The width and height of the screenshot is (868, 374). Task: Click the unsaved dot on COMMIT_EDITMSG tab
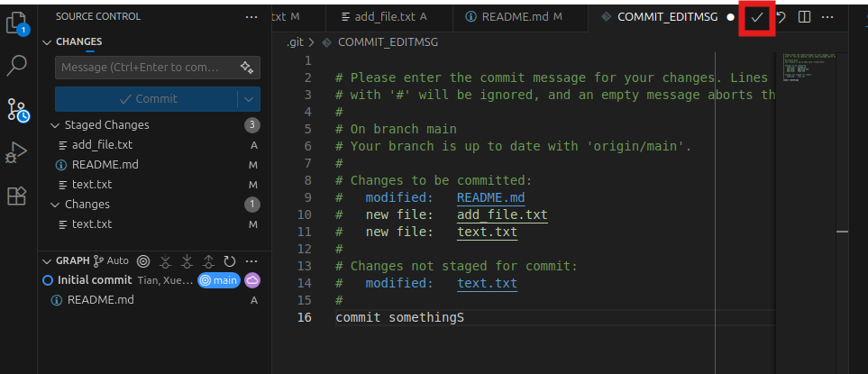tap(730, 17)
